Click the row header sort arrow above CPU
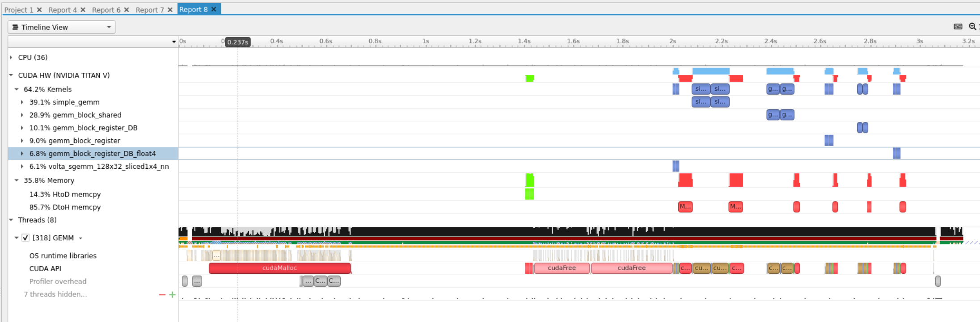Screen dimensions: 980x322 click(x=174, y=42)
